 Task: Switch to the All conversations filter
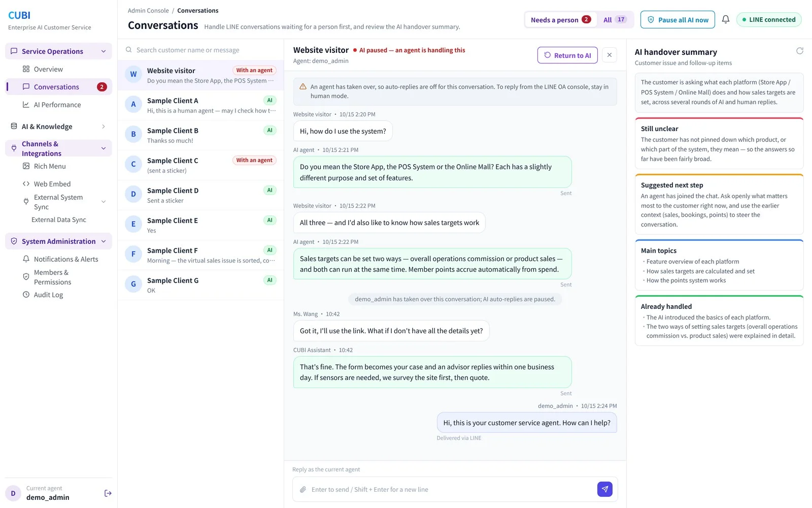pos(615,20)
